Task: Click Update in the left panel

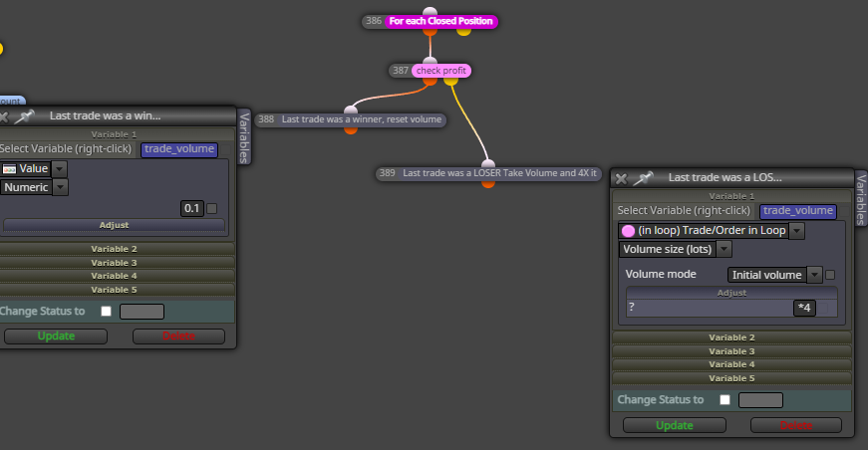Action: pos(56,337)
